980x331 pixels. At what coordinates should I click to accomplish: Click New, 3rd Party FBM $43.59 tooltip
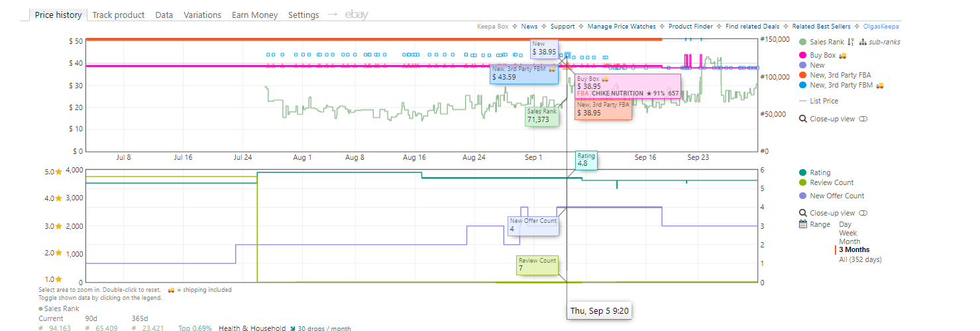[x=523, y=74]
